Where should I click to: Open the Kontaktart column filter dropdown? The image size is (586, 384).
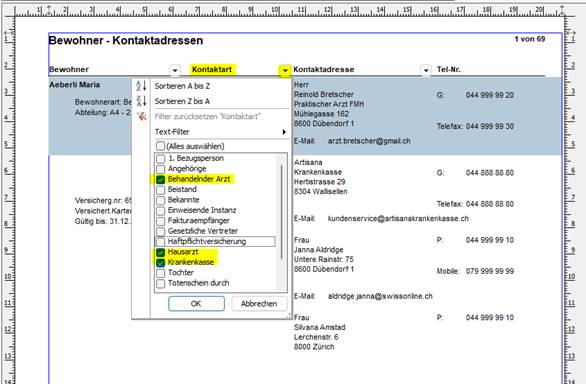click(x=285, y=70)
